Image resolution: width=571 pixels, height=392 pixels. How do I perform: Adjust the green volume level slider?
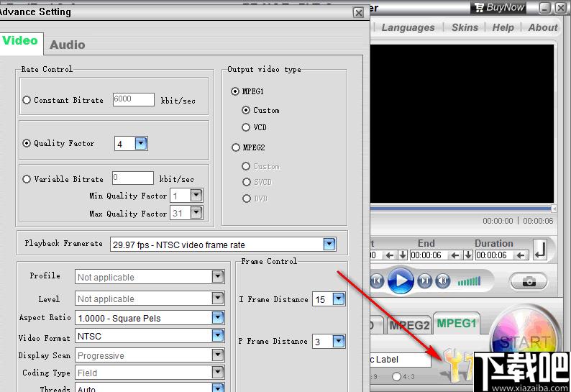469,281
